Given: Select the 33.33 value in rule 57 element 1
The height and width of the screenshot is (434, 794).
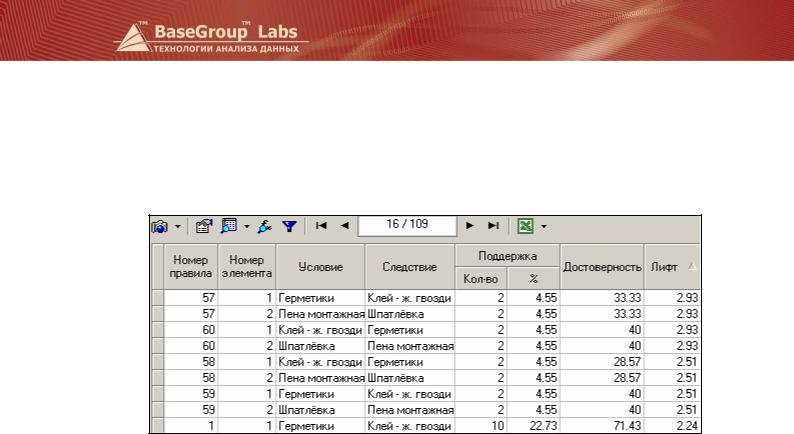Looking at the screenshot, I should coord(602,298).
